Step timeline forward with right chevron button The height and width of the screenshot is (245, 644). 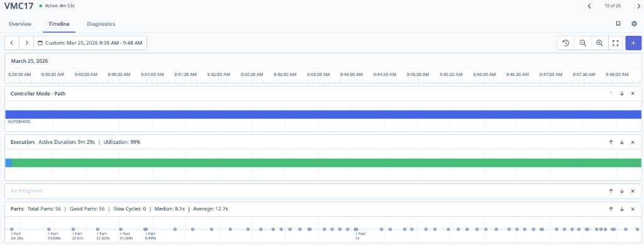(26, 43)
